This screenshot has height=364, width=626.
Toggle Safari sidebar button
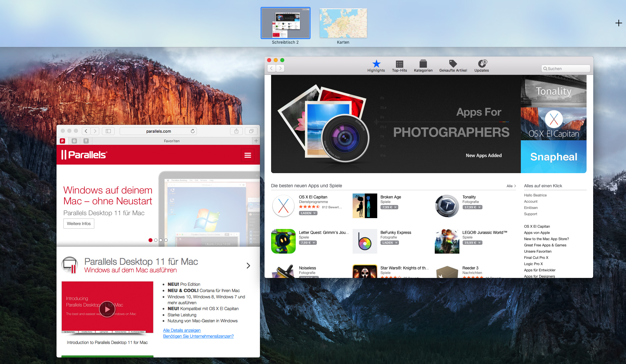[x=108, y=131]
